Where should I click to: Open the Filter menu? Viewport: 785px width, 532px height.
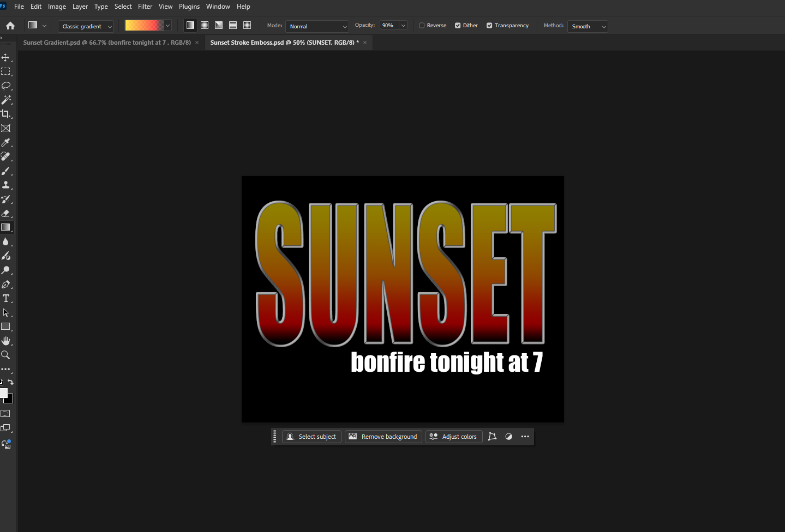coord(145,6)
